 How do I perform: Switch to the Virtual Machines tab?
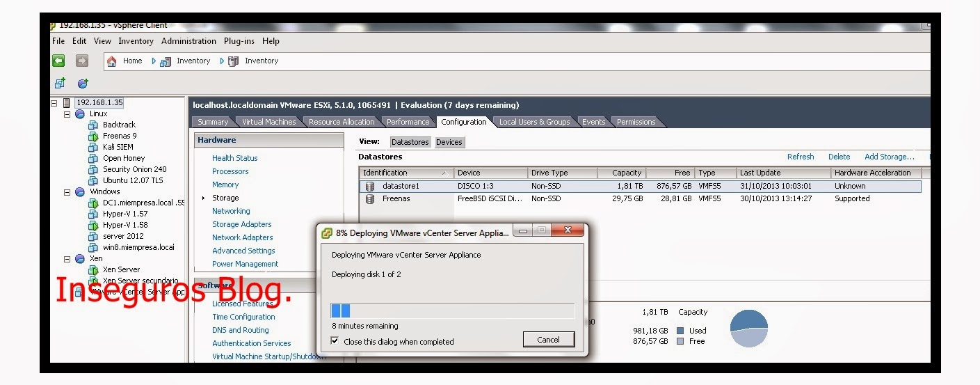click(x=268, y=122)
